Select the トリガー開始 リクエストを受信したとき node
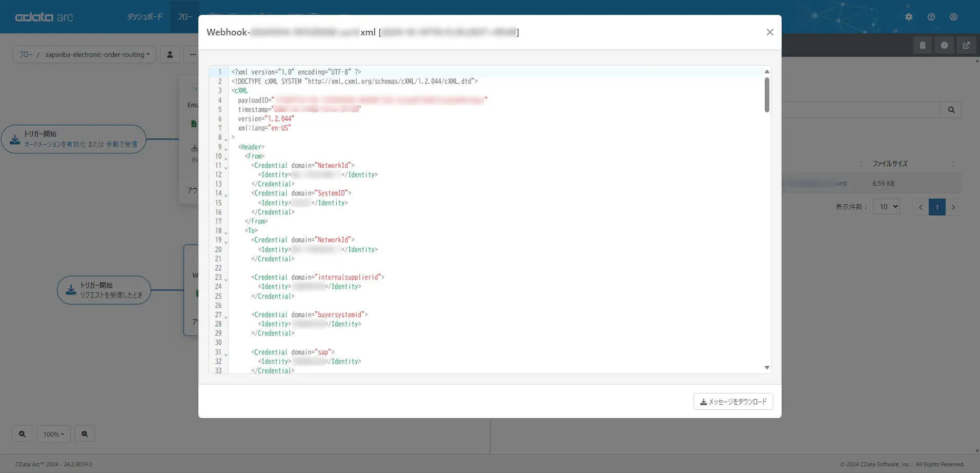 click(104, 290)
